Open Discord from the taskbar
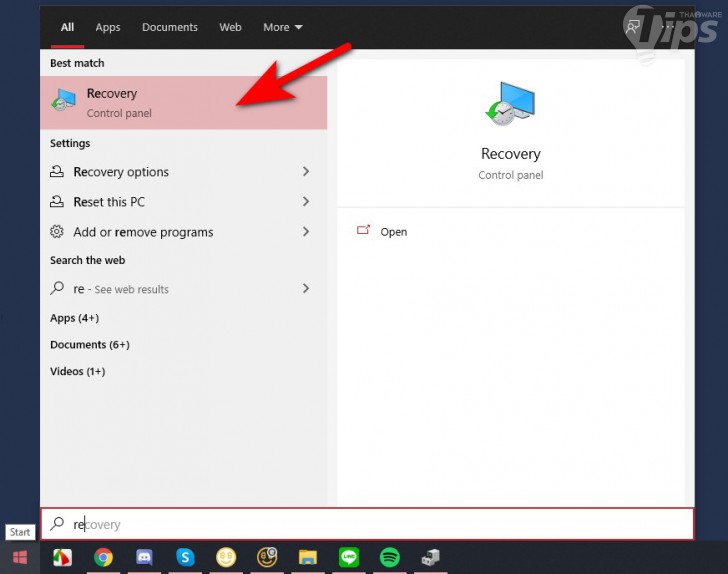The width and height of the screenshot is (728, 574). tap(144, 557)
